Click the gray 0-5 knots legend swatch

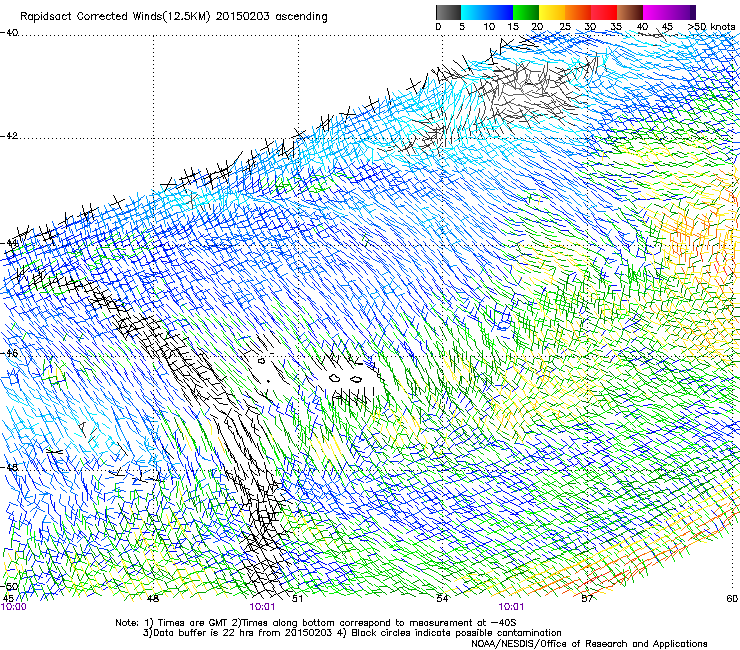coord(448,12)
